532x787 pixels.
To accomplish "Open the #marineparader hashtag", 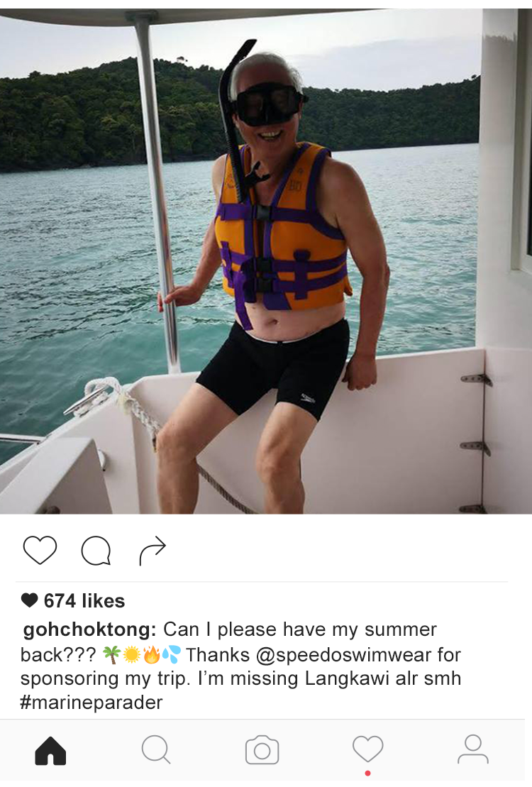I will pyautogui.click(x=92, y=703).
